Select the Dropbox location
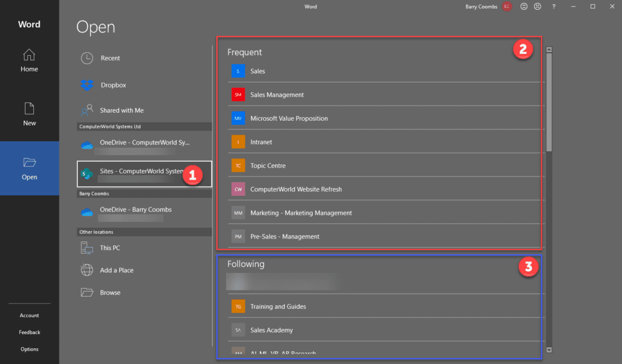 tap(145, 85)
